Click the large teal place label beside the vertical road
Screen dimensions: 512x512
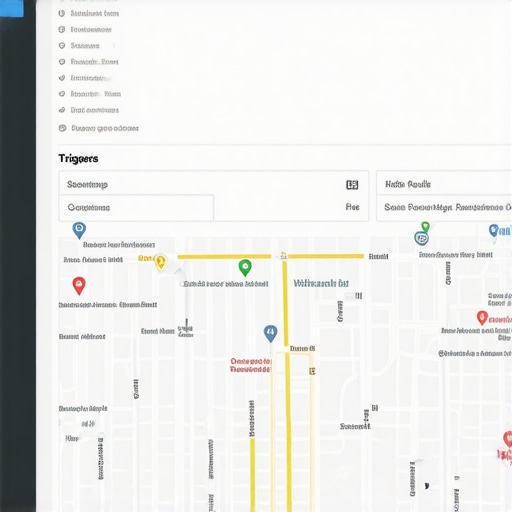[x=321, y=284]
